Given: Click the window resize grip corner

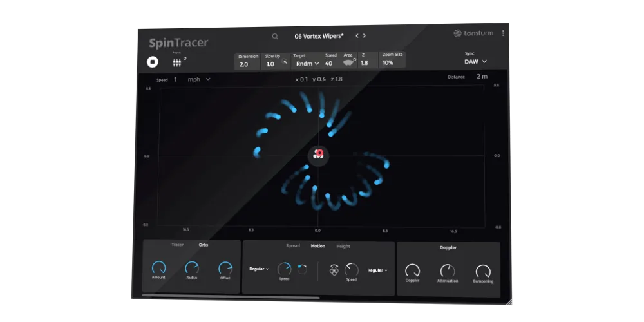Looking at the screenshot, I should pos(509,302).
